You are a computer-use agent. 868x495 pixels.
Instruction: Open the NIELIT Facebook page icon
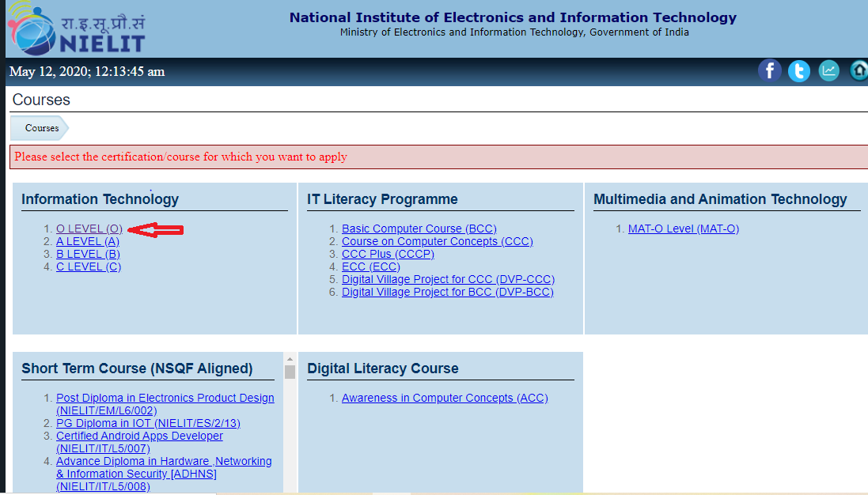769,71
